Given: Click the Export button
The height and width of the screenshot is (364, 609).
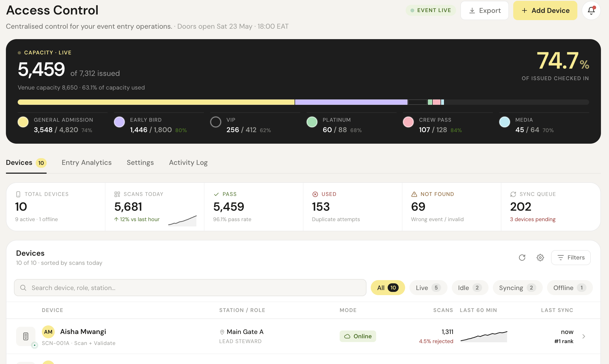Looking at the screenshot, I should pyautogui.click(x=485, y=10).
